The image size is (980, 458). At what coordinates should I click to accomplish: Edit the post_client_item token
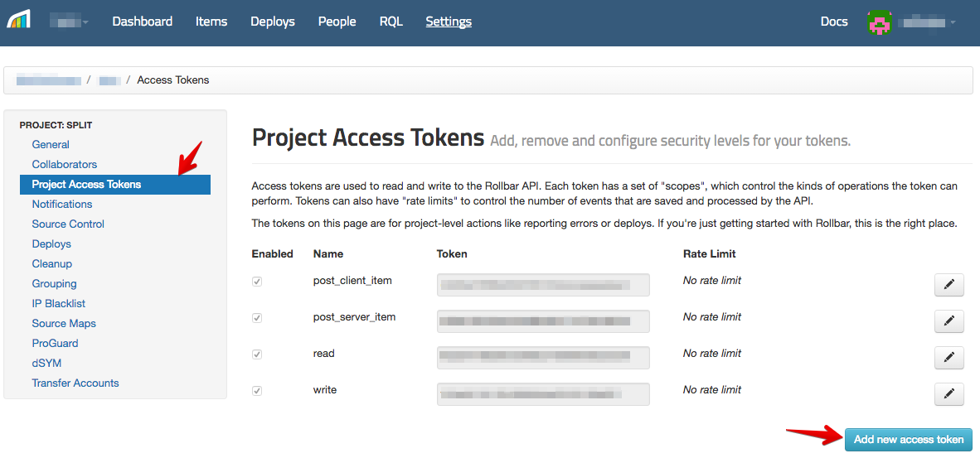(948, 285)
